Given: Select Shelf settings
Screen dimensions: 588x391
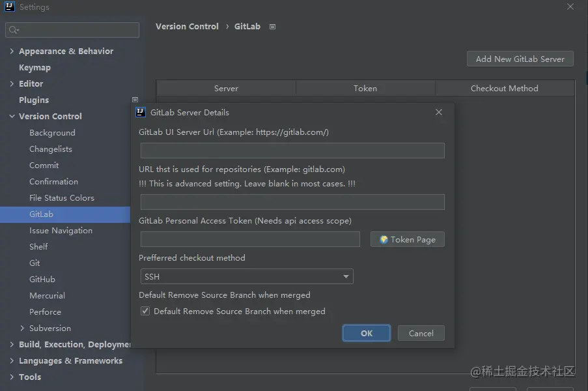Looking at the screenshot, I should pyautogui.click(x=38, y=246).
